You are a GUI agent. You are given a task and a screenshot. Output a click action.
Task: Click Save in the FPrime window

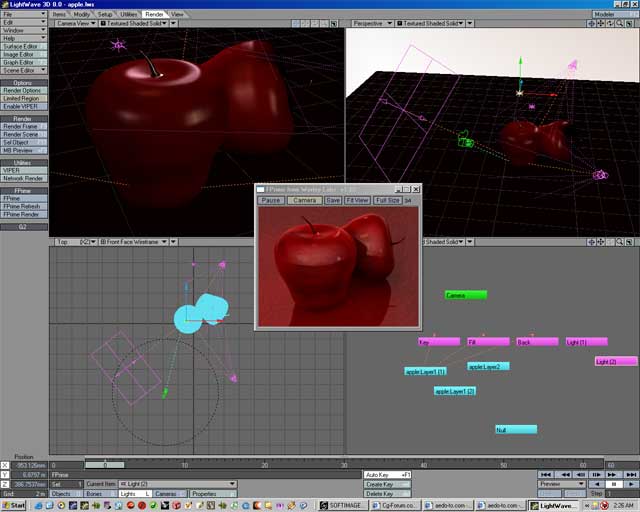click(x=333, y=200)
